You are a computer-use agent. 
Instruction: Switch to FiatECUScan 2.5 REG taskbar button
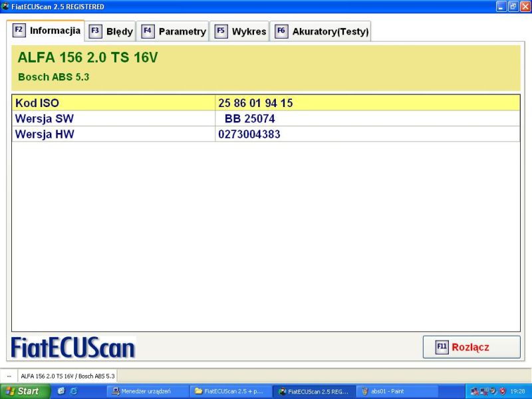pos(314,391)
